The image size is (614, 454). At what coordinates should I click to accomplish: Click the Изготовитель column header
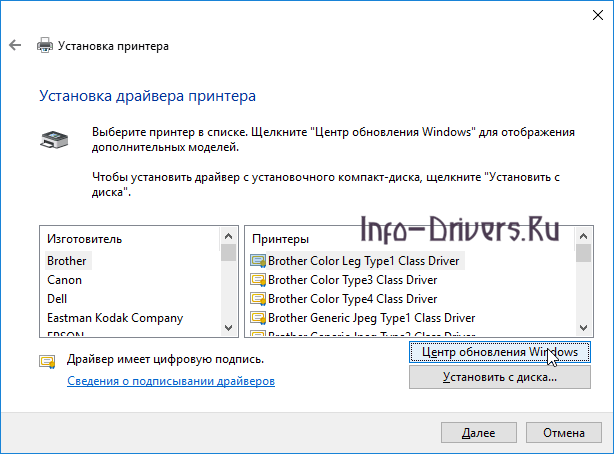tap(84, 239)
